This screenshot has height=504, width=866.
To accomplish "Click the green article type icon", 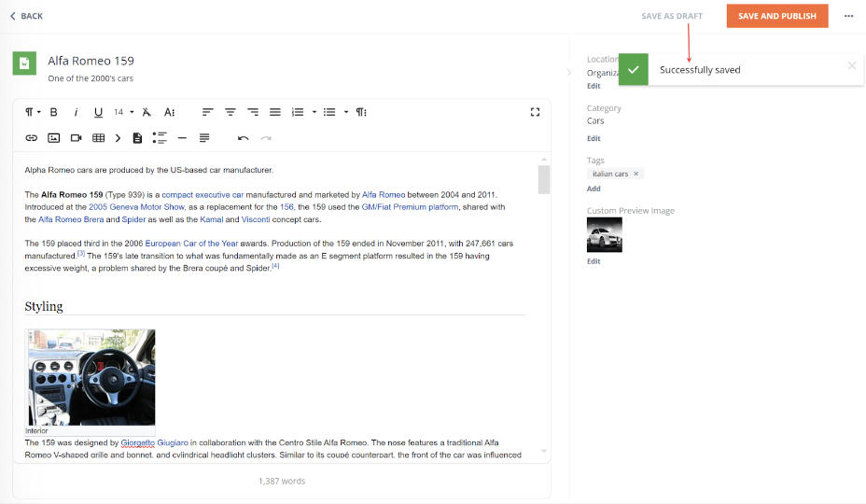I will coord(24,63).
